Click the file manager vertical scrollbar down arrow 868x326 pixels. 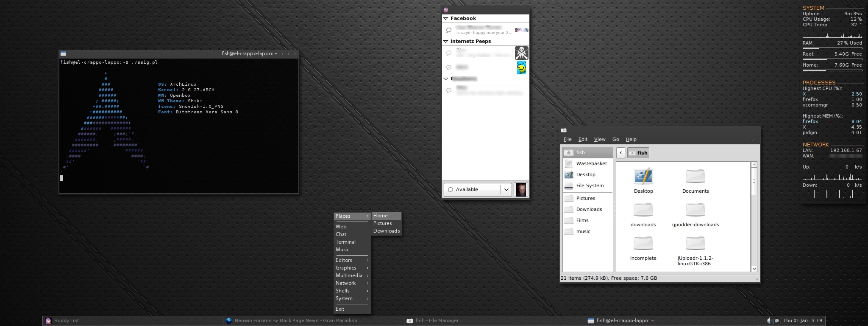[x=754, y=268]
